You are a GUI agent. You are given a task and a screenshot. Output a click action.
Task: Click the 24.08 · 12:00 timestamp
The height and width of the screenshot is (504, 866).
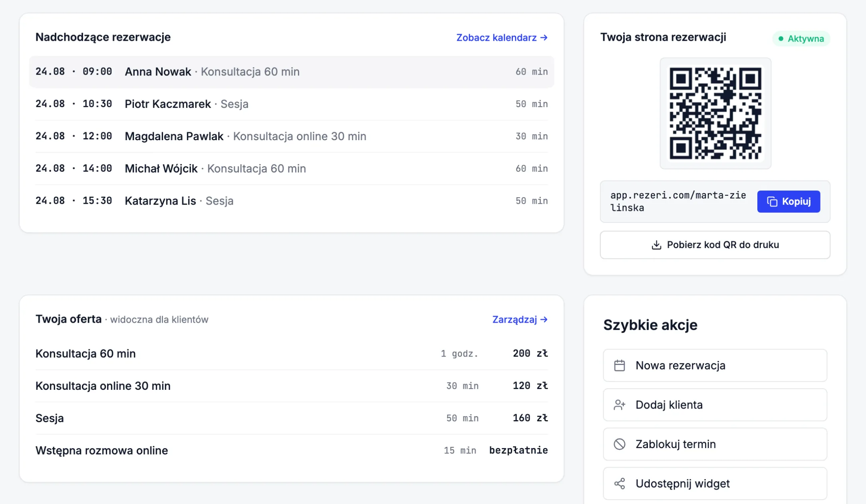pyautogui.click(x=74, y=136)
